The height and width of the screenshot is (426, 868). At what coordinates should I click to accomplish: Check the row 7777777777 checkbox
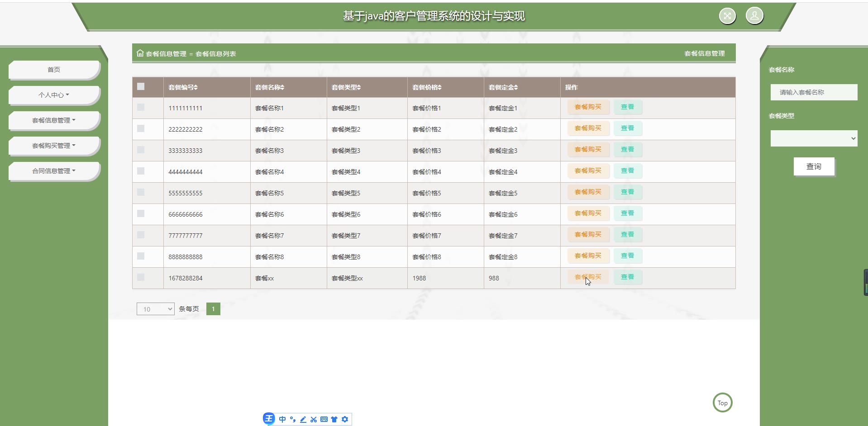point(141,235)
